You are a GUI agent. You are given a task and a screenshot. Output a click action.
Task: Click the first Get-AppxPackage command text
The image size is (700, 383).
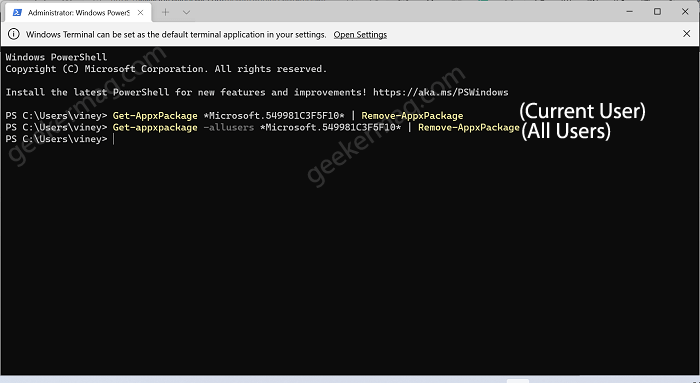tap(155, 116)
